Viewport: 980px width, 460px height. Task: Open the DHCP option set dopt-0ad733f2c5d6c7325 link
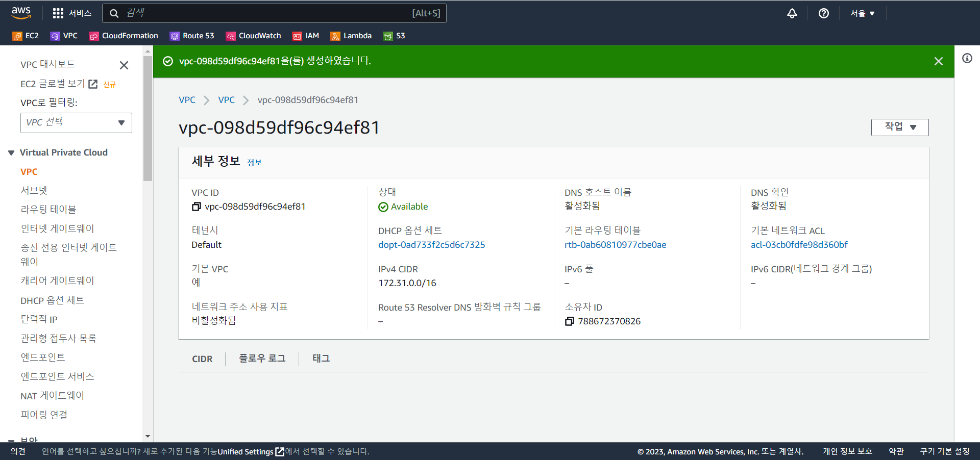click(x=431, y=245)
